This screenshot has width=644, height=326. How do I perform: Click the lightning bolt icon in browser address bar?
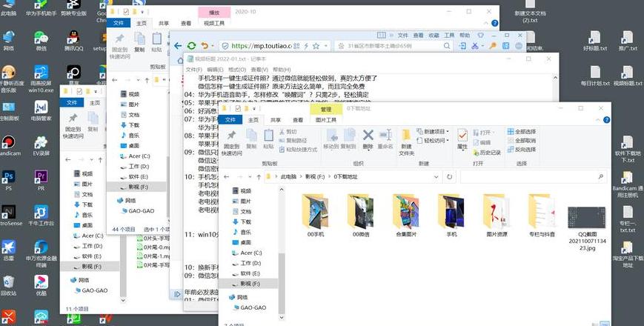[306, 46]
